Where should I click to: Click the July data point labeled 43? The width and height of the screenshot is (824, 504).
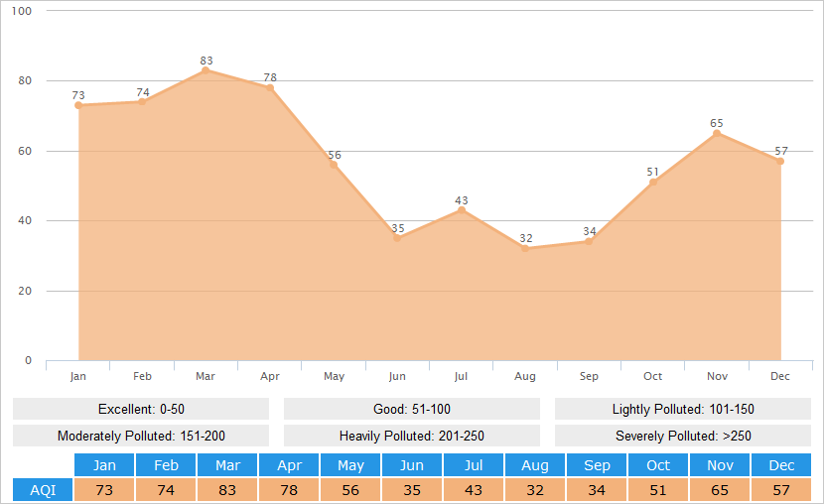point(462,210)
